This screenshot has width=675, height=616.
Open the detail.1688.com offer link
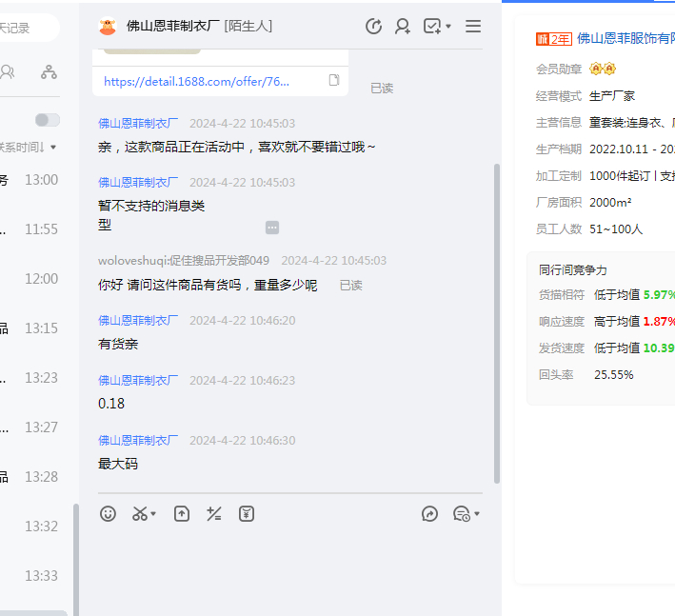pyautogui.click(x=196, y=82)
